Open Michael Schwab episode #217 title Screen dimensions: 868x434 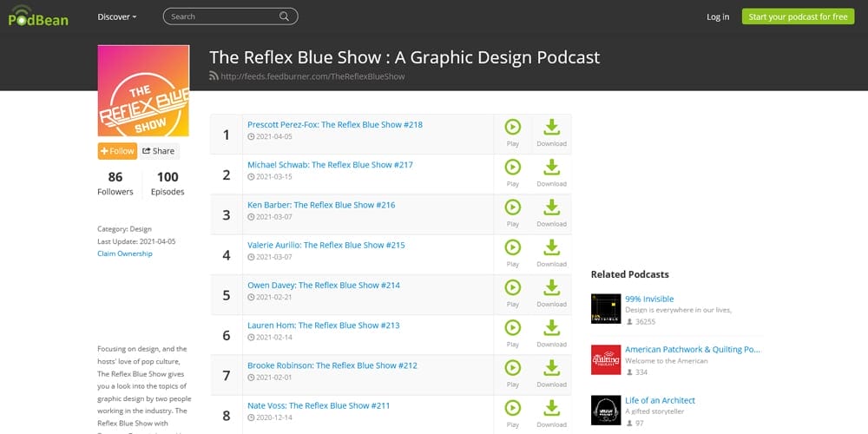click(330, 164)
